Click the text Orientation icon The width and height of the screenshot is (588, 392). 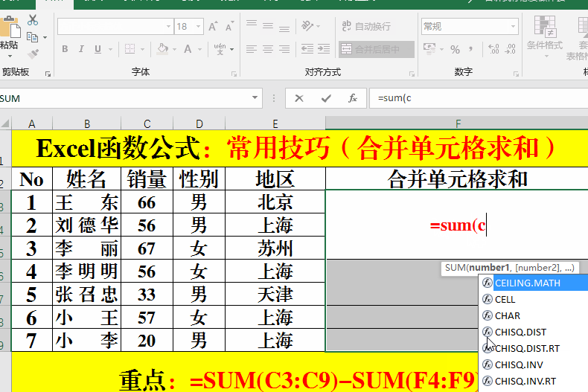tap(307, 26)
